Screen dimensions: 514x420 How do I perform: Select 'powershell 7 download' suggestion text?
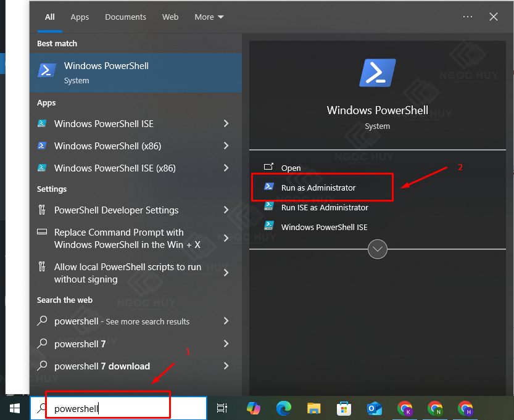[x=102, y=366]
